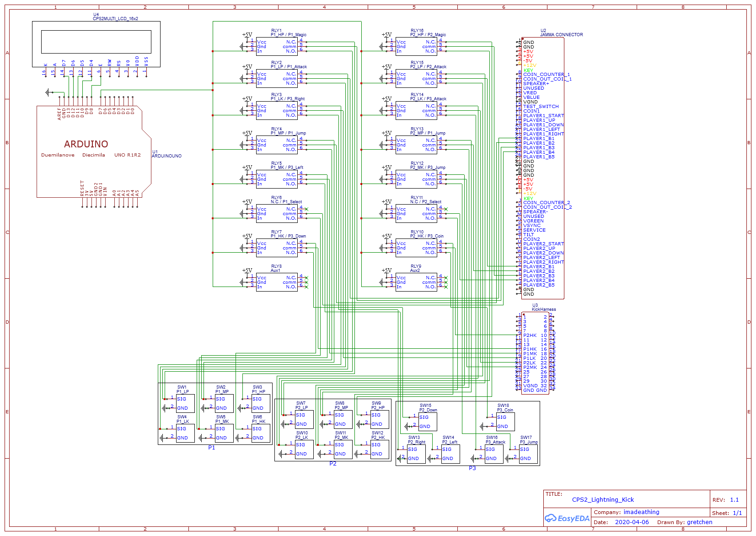Click the company name imadeathing
The height and width of the screenshot is (536, 756).
pos(641,512)
